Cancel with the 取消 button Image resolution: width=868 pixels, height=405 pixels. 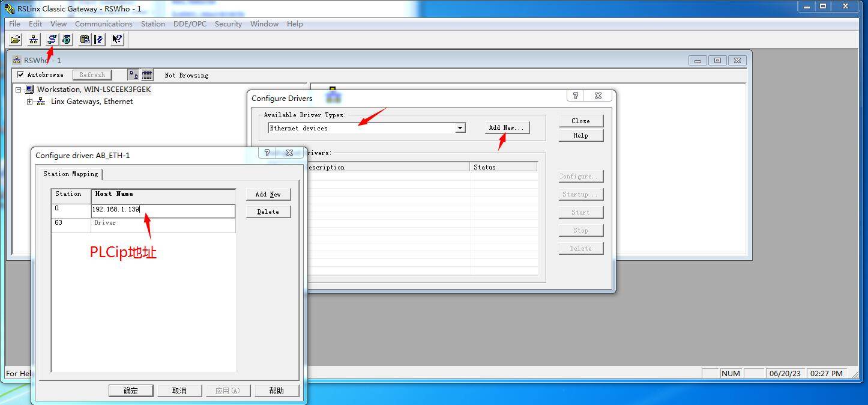(x=179, y=391)
